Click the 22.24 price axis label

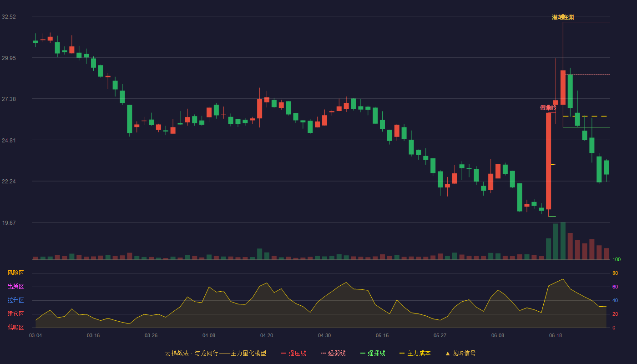pos(9,181)
